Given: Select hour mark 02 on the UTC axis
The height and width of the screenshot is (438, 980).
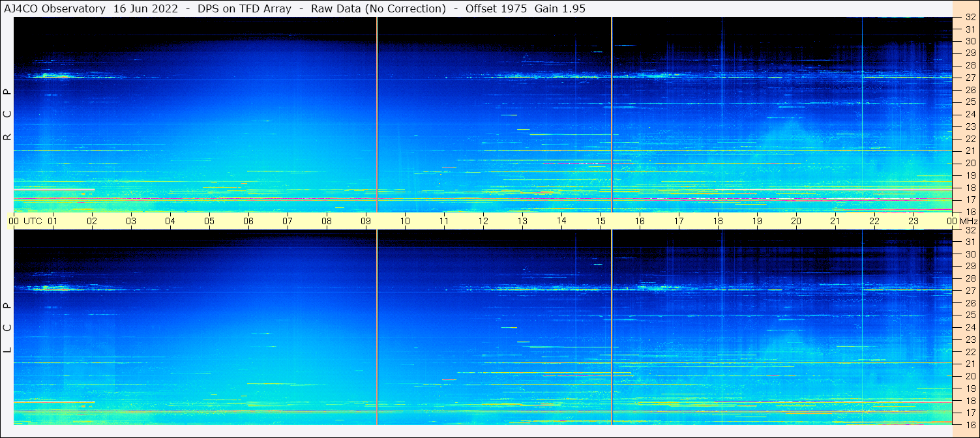Looking at the screenshot, I should tap(92, 221).
